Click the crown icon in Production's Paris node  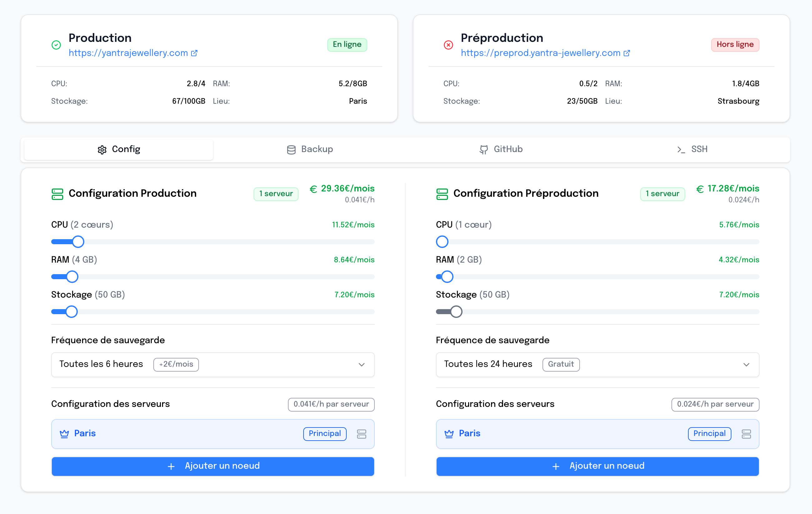[x=64, y=434]
